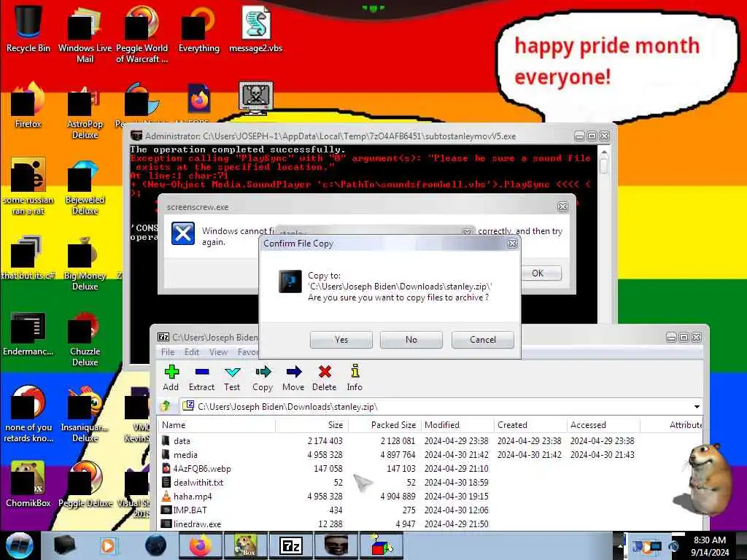The width and height of the screenshot is (747, 560).
Task: Sort by the Size column header
Action: (311, 425)
